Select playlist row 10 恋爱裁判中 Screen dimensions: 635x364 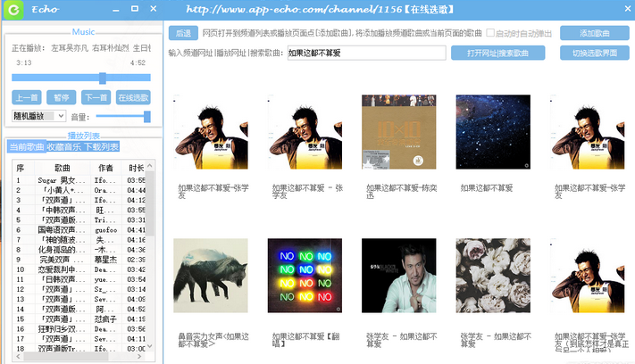(79, 269)
